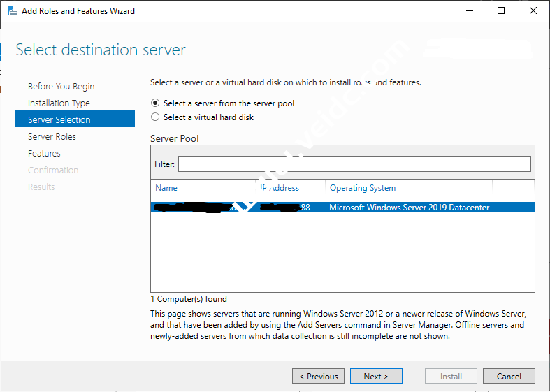550x392 pixels.
Task: Switch to the Features step
Action: (x=44, y=154)
